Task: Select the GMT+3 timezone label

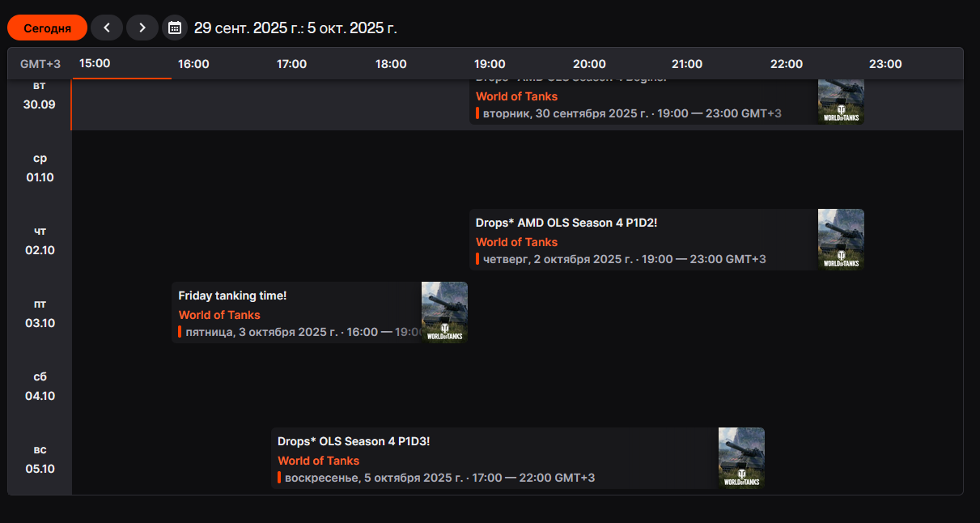Action: [x=40, y=64]
